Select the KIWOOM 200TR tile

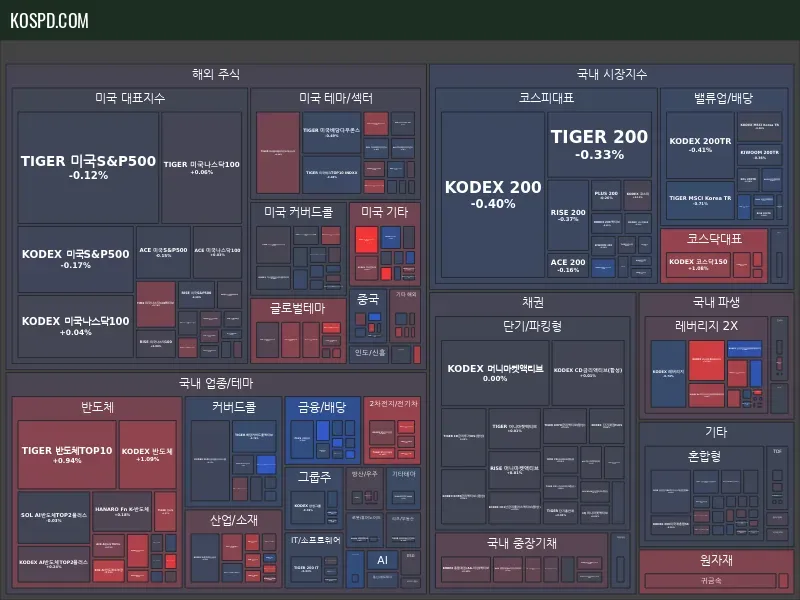(760, 155)
